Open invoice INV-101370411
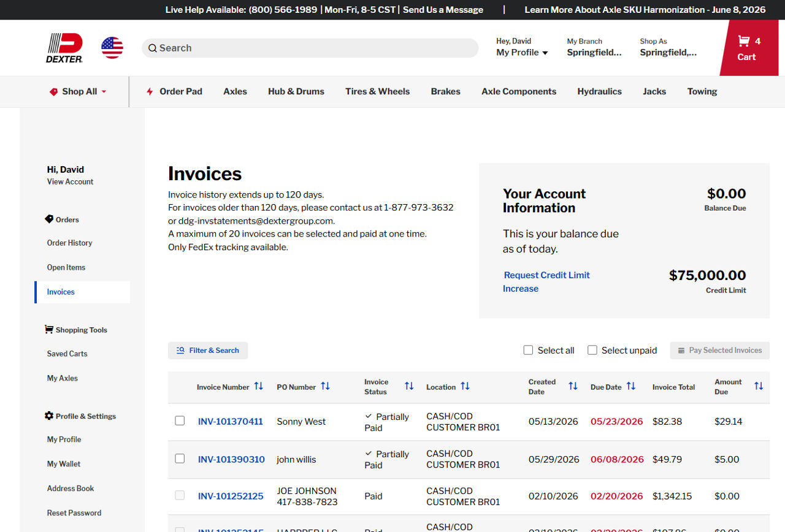The image size is (785, 532). (230, 422)
